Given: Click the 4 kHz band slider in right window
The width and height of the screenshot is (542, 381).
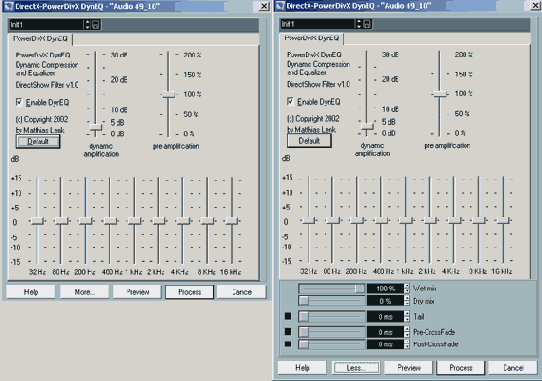Looking at the screenshot, I should (454, 220).
